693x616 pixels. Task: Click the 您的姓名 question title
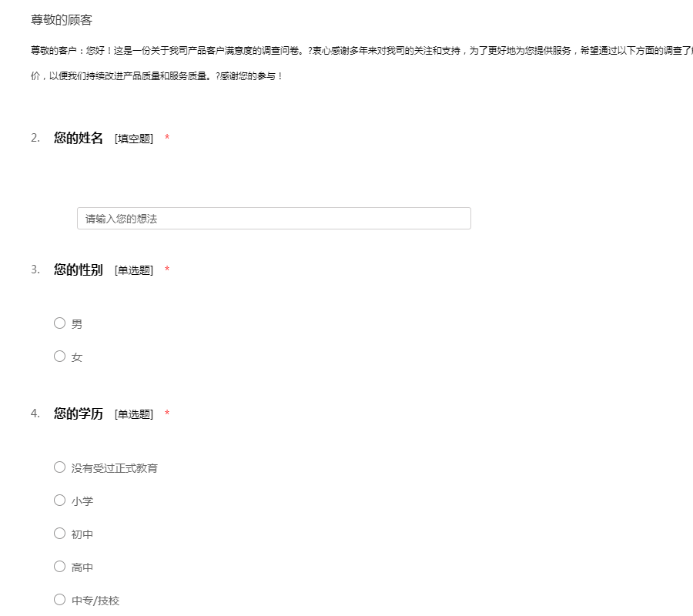78,138
